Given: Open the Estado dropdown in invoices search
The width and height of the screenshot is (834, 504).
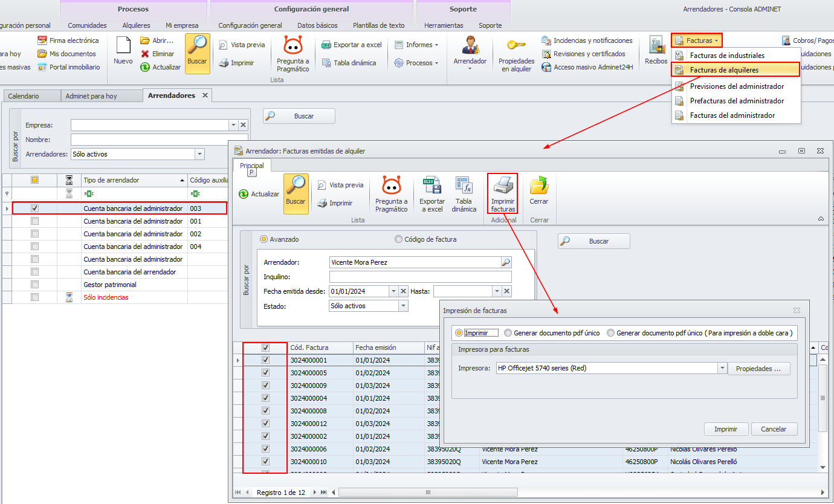Looking at the screenshot, I should [403, 306].
